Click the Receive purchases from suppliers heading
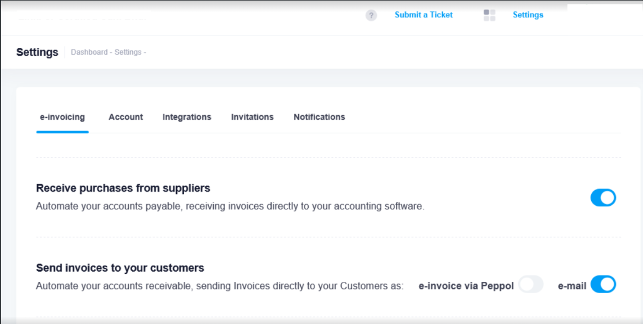Viewport: 644px width, 324px height. pyautogui.click(x=123, y=188)
